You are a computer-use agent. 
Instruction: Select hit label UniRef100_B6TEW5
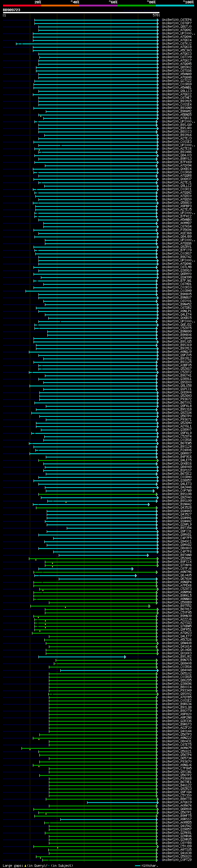(177, 443)
